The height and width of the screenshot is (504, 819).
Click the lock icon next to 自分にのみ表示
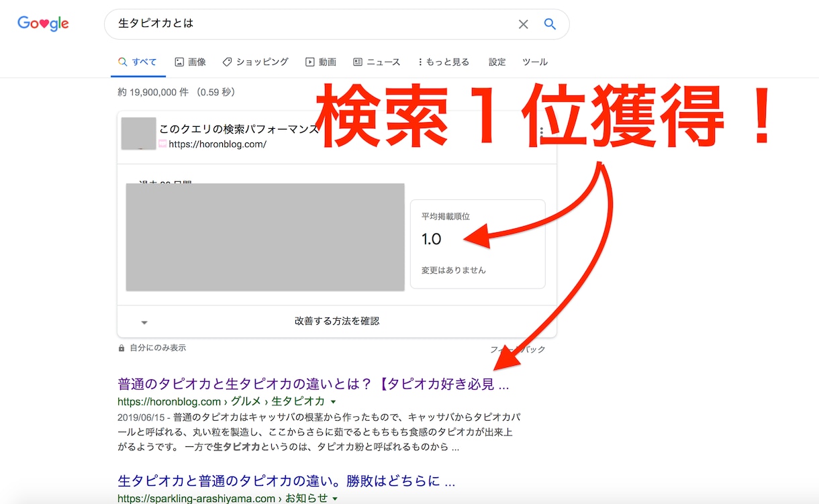pos(122,348)
